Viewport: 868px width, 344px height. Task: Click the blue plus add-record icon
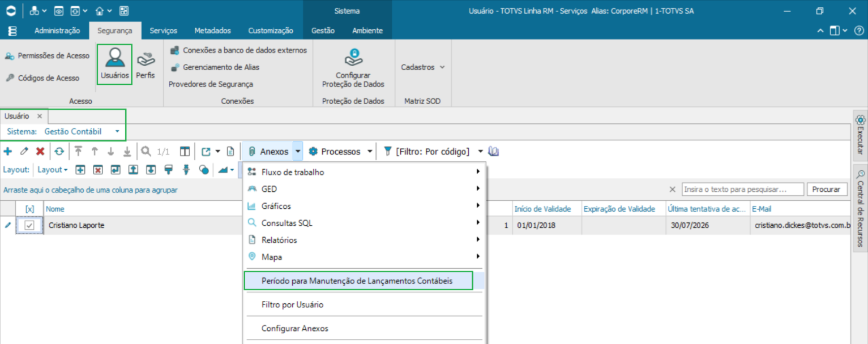(x=8, y=152)
